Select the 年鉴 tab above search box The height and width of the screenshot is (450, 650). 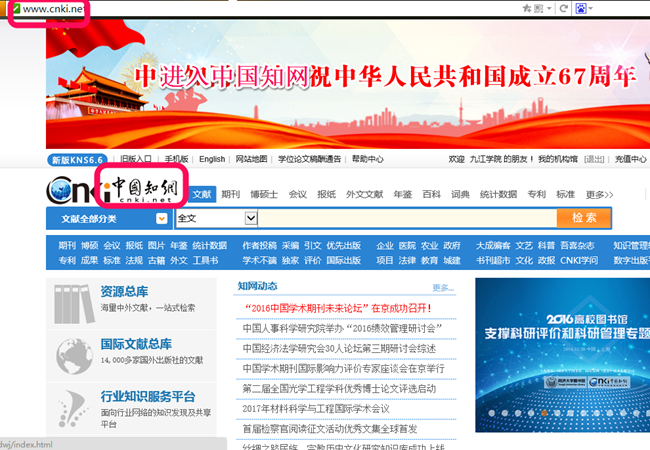pos(403,194)
